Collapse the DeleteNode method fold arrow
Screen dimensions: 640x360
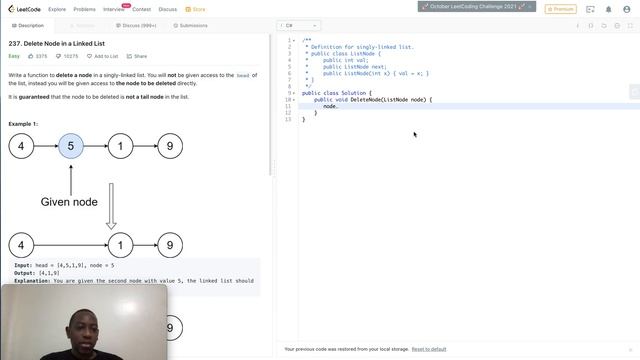tap(294, 100)
